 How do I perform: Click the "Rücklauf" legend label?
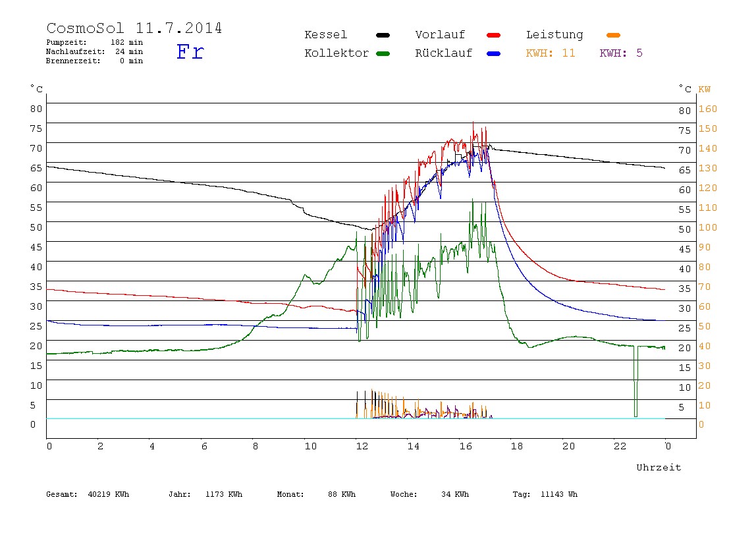pyautogui.click(x=444, y=53)
